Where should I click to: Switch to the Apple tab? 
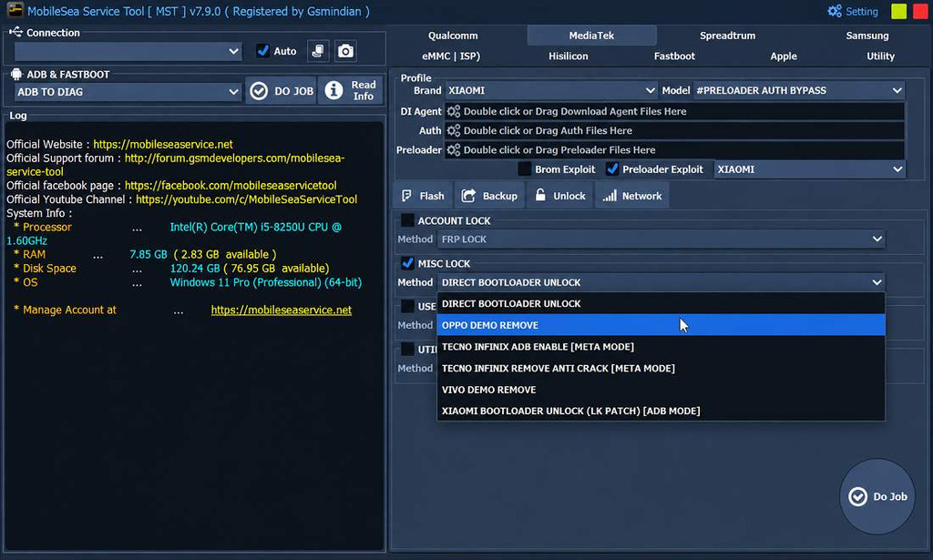(x=783, y=56)
